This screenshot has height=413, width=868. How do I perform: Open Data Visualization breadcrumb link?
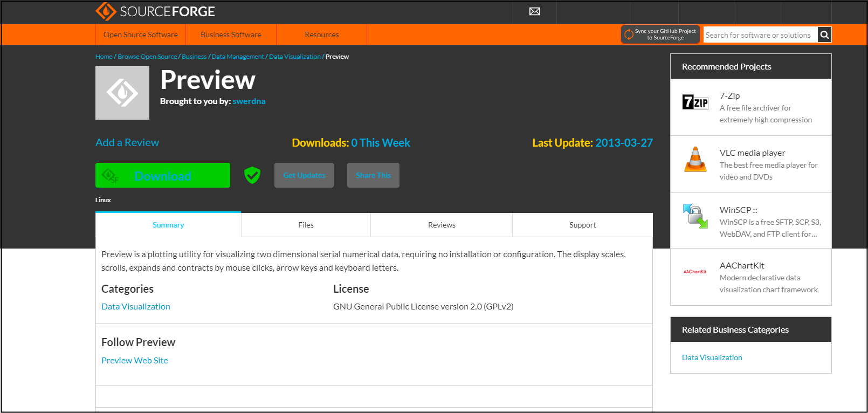[295, 57]
